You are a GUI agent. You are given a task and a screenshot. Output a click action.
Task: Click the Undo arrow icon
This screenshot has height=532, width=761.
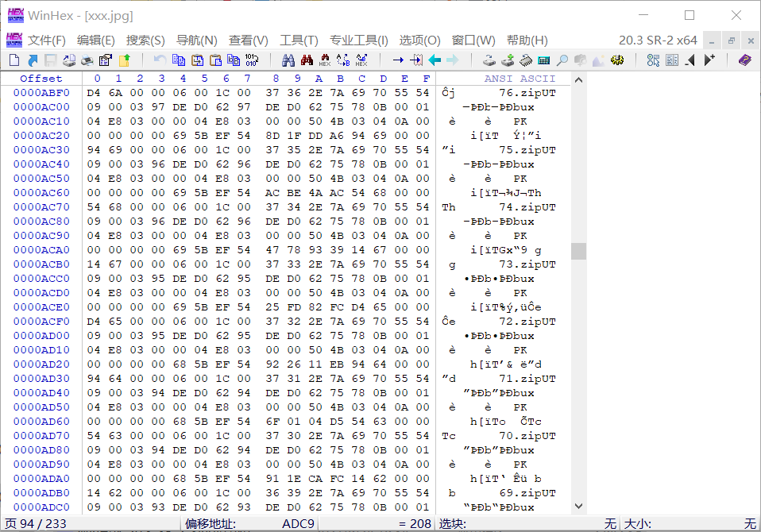pyautogui.click(x=160, y=60)
